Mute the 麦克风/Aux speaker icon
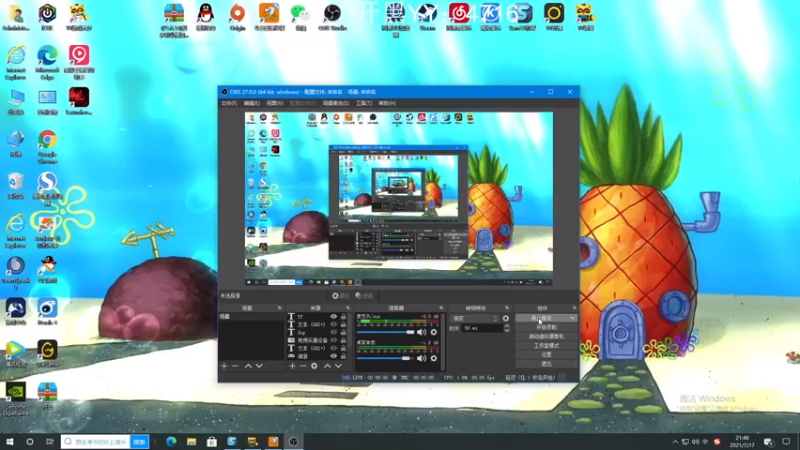The width and height of the screenshot is (800, 450). 421,332
